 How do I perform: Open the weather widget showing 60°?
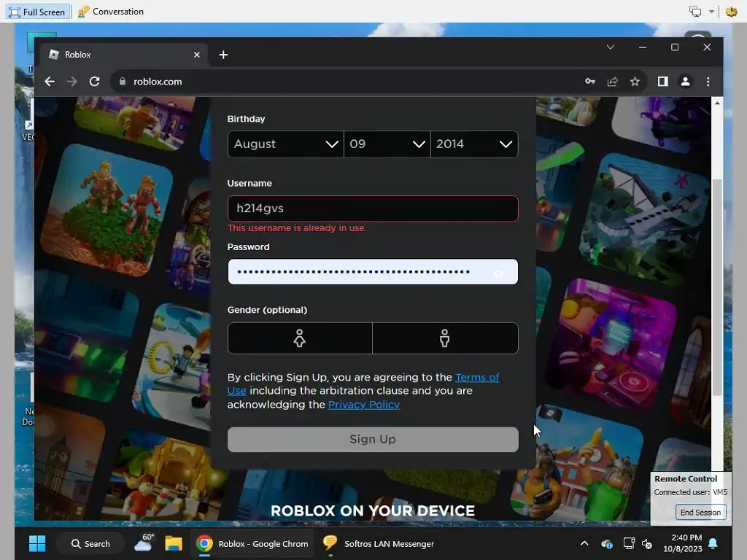144,543
